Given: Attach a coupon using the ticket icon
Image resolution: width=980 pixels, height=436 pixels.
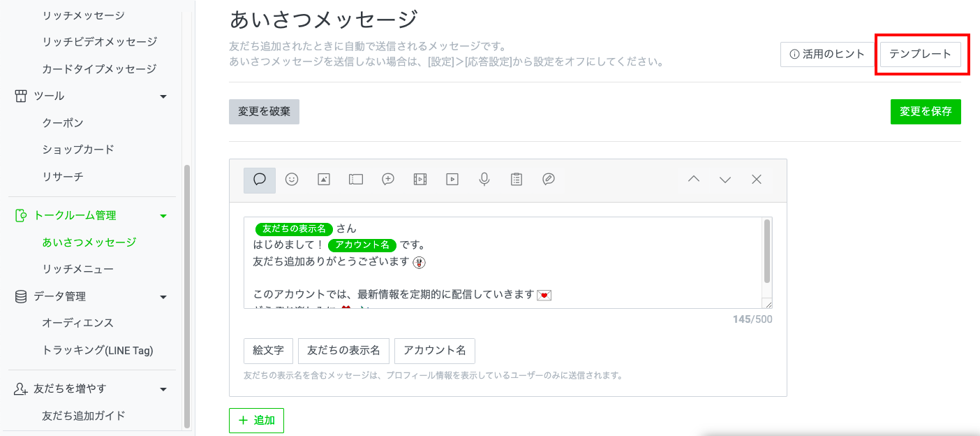Looking at the screenshot, I should pos(355,180).
